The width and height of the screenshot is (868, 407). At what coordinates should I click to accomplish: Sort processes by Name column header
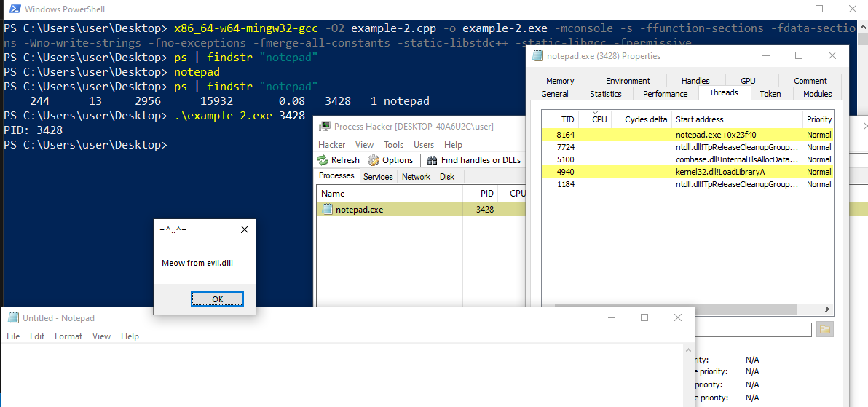(x=390, y=194)
